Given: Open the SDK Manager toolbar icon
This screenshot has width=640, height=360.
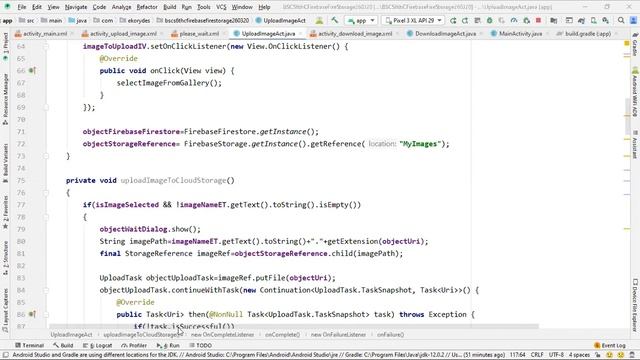Looking at the screenshot, I should (606, 20).
